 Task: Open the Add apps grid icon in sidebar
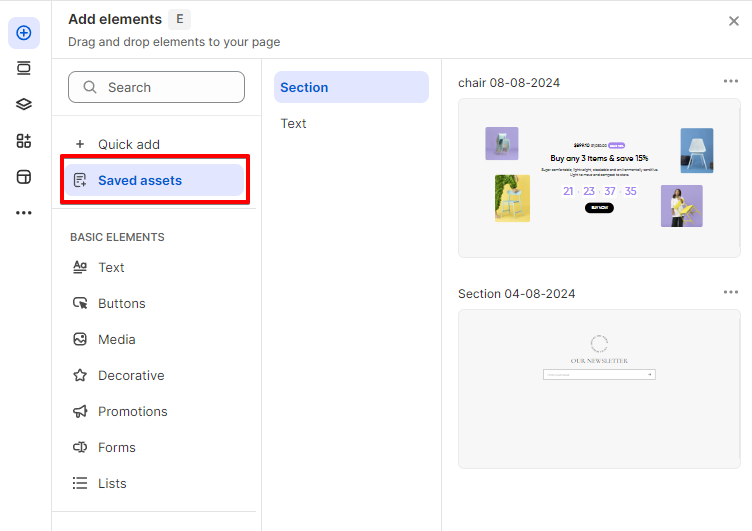[x=24, y=141]
